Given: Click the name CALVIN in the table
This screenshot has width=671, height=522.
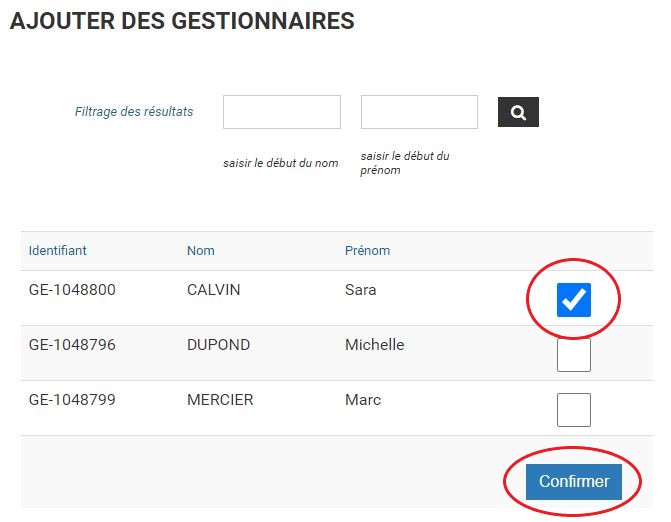Looking at the screenshot, I should 214,290.
